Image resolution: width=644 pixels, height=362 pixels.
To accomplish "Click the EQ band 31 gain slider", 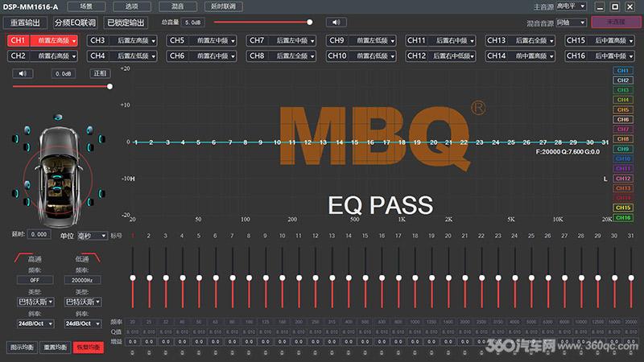I will click(x=631, y=278).
